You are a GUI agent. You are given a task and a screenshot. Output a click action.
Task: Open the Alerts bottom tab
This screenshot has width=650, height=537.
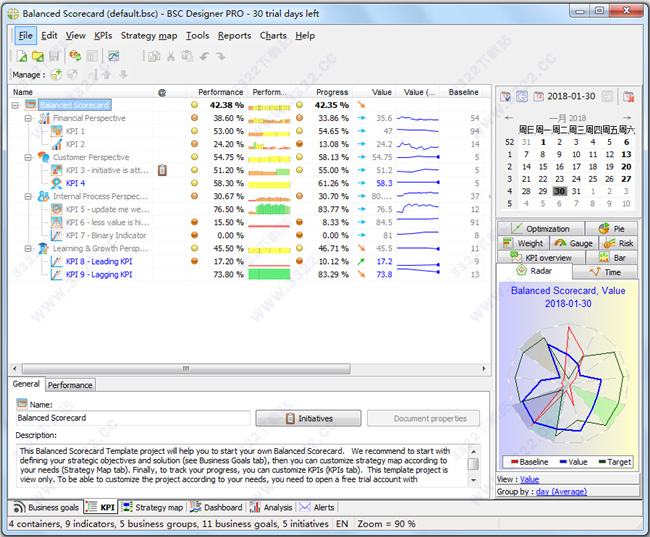tap(317, 508)
